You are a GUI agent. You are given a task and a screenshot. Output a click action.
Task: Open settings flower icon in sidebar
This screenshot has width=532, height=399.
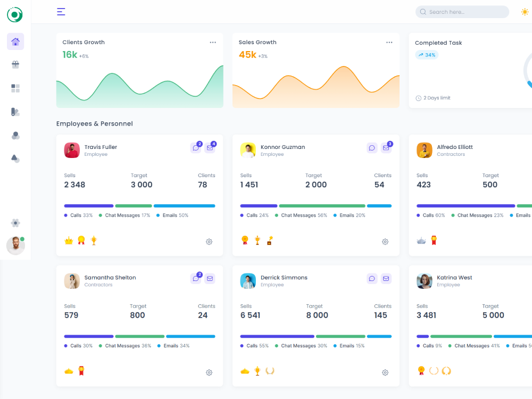point(15,223)
